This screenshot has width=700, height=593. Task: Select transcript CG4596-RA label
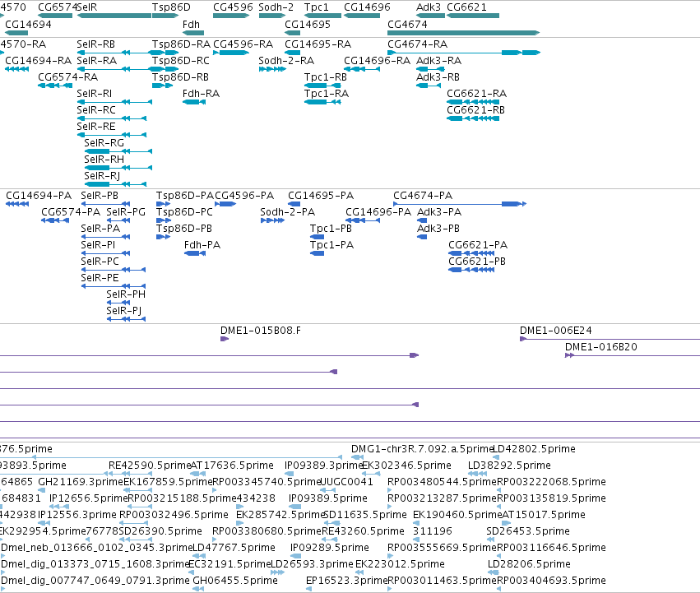pyautogui.click(x=243, y=44)
